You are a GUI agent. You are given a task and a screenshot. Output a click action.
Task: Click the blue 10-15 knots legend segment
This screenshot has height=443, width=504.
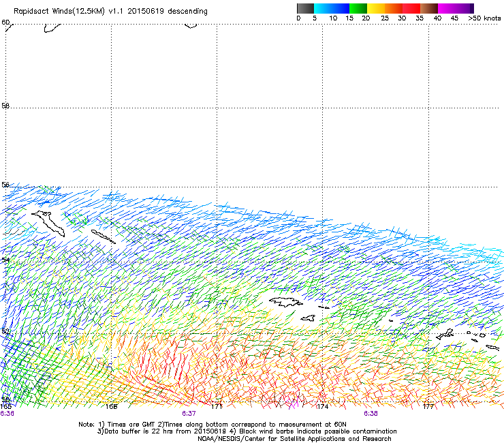[x=341, y=8]
